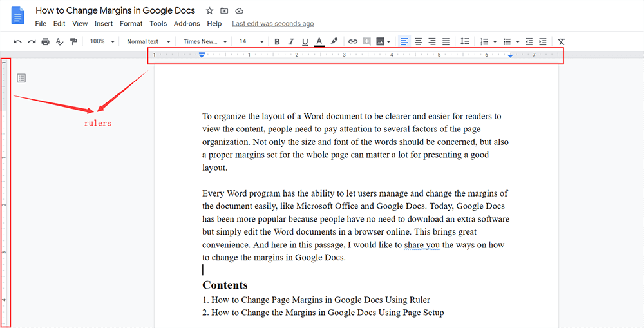Open the document outline icon

[x=21, y=78]
